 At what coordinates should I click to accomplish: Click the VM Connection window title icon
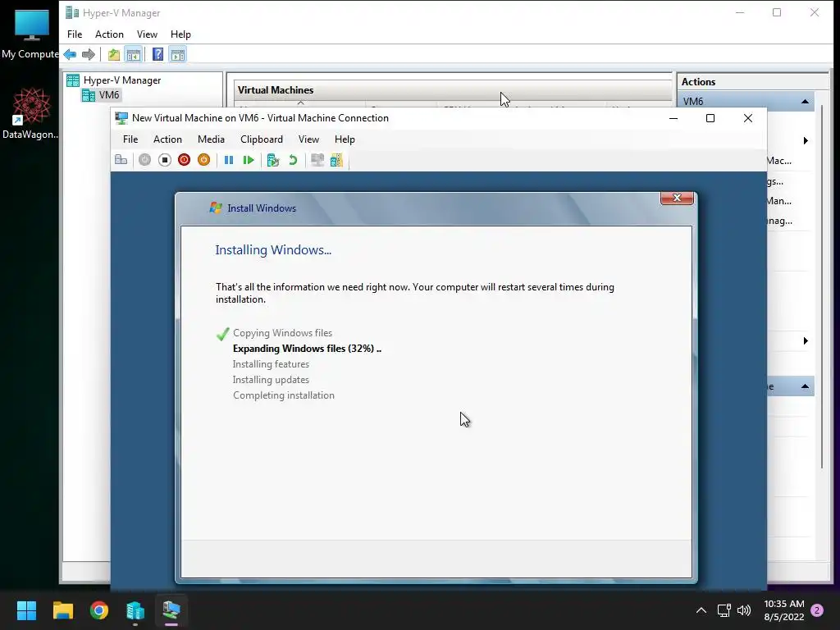[121, 118]
